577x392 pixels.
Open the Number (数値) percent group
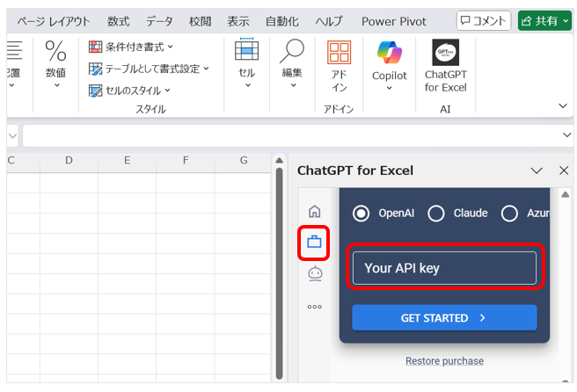[56, 63]
